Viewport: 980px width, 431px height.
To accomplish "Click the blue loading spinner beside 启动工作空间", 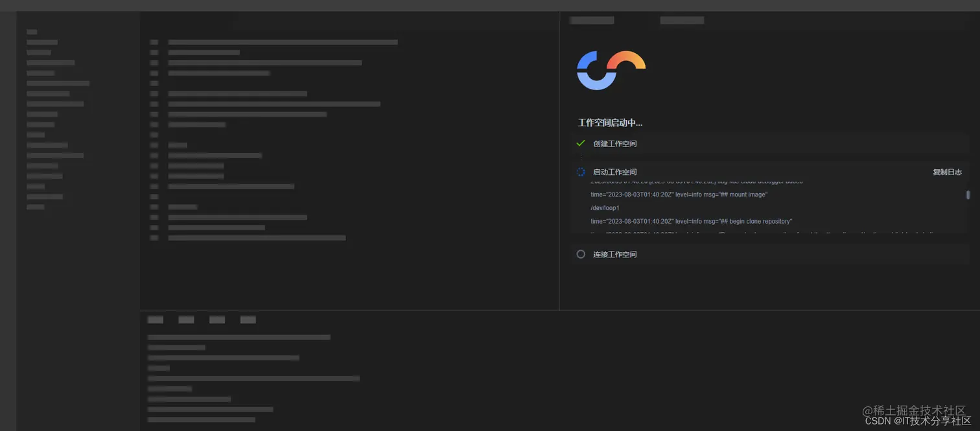I will pyautogui.click(x=581, y=172).
